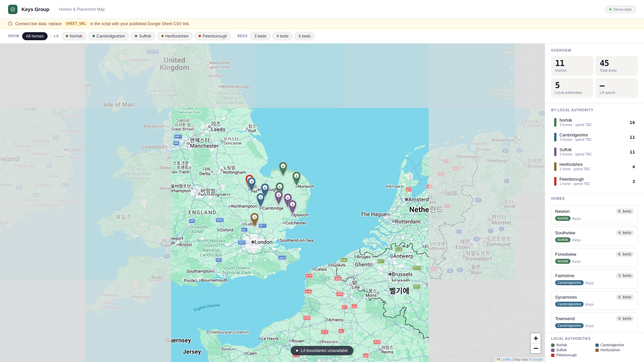Click the Suffolk color swatch in the legend
Viewport: 644px width, 362px height.
(553, 350)
